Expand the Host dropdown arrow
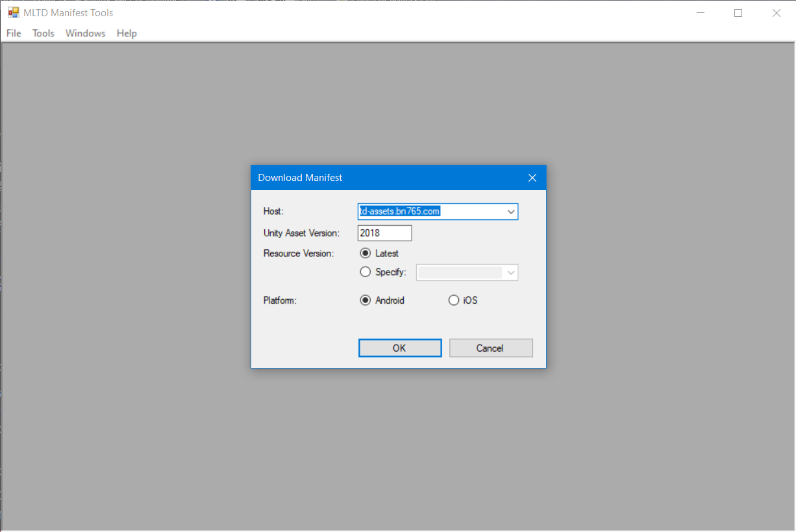 point(511,212)
